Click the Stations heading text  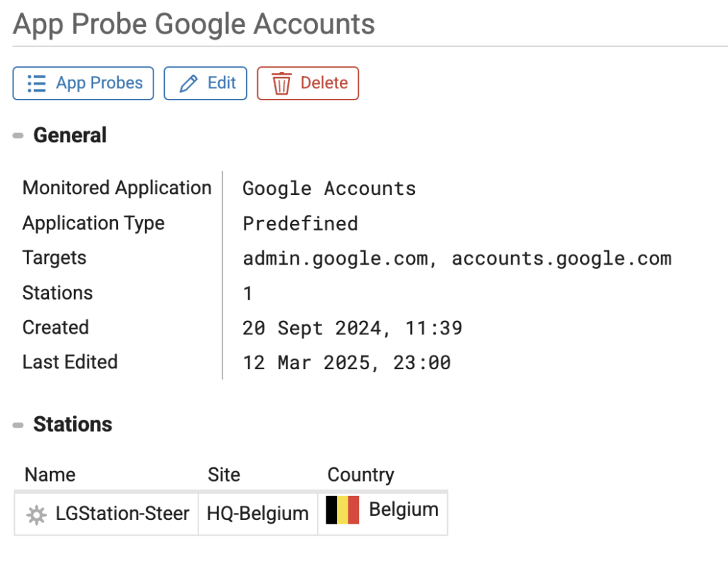click(73, 425)
